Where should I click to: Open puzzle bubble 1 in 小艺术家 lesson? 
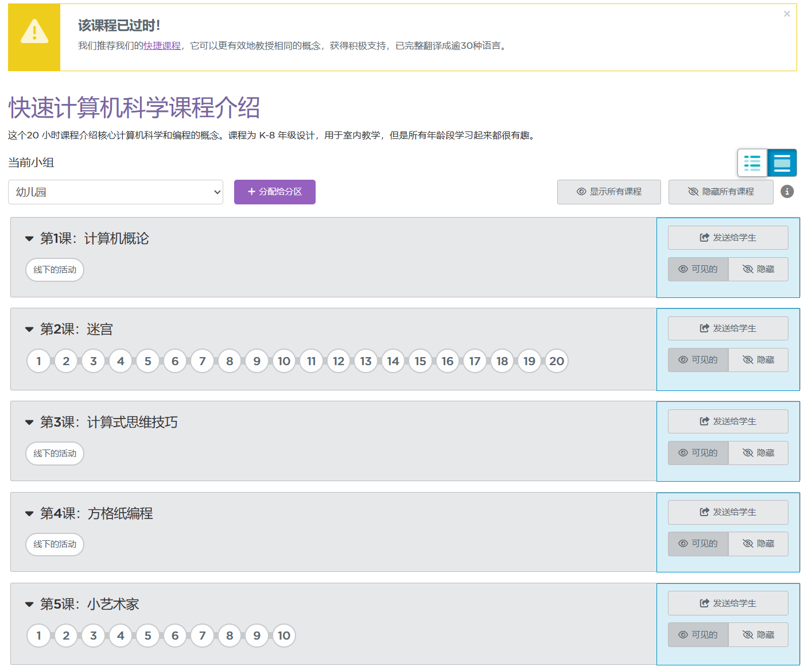39,636
